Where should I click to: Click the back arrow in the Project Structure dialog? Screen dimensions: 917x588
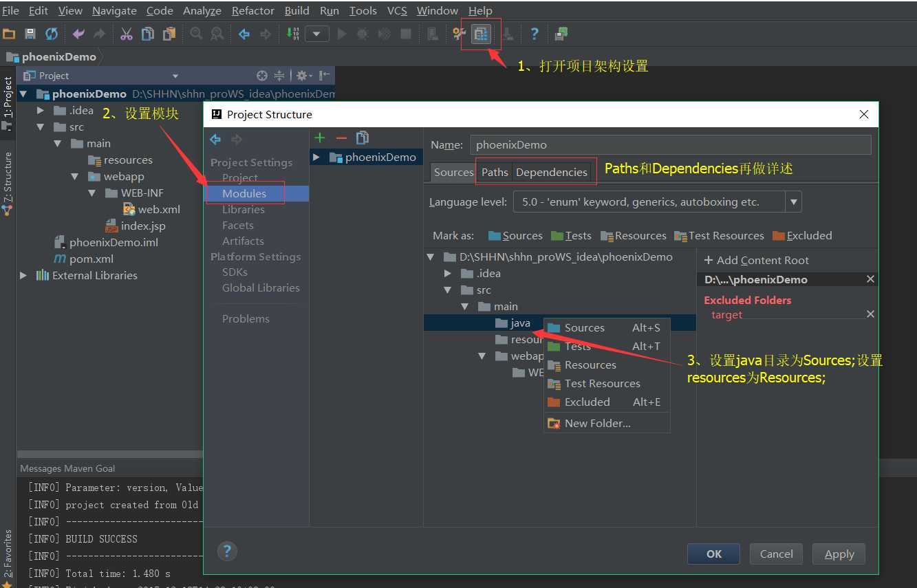(x=215, y=140)
